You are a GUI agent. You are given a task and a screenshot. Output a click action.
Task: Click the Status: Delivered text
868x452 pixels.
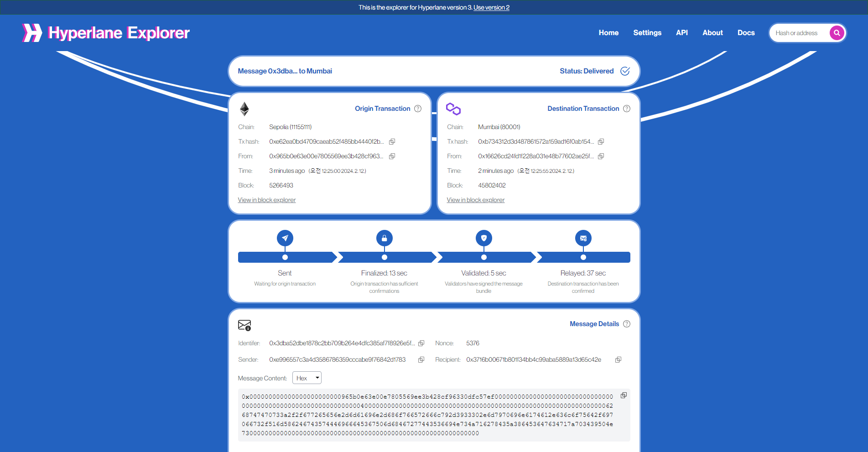pyautogui.click(x=587, y=71)
